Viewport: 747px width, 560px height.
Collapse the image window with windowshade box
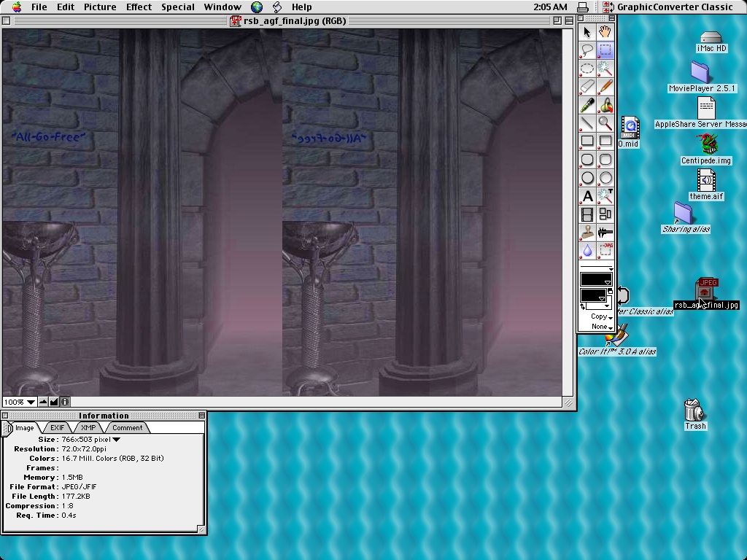[569, 20]
